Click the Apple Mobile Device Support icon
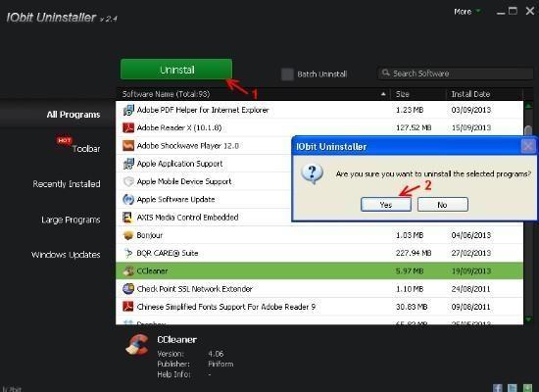 pos(128,181)
